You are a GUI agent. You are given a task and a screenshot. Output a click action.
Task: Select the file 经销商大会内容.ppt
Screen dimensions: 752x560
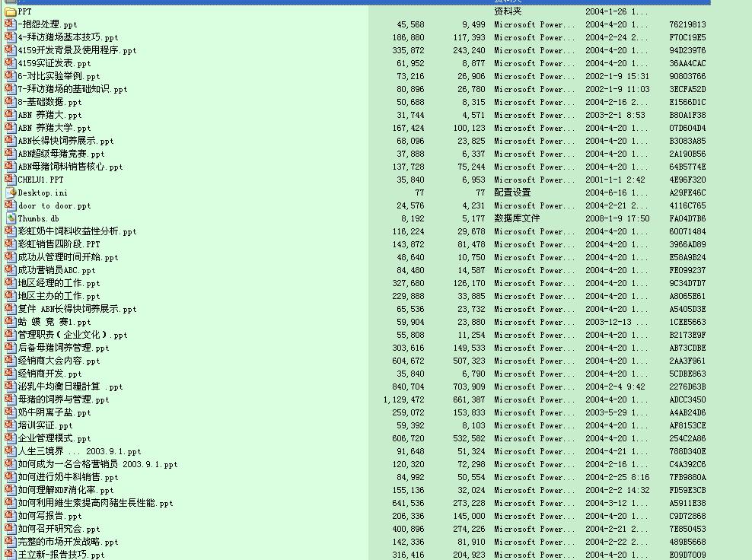pyautogui.click(x=59, y=361)
